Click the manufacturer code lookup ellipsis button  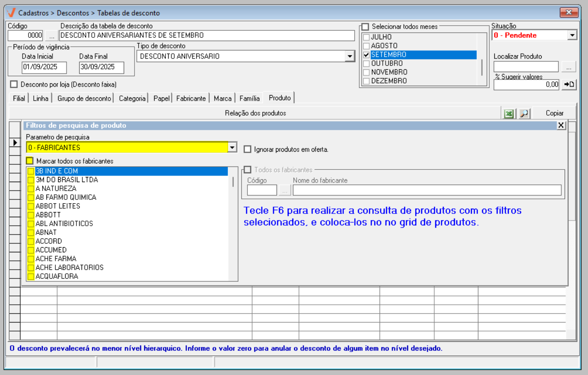click(285, 190)
